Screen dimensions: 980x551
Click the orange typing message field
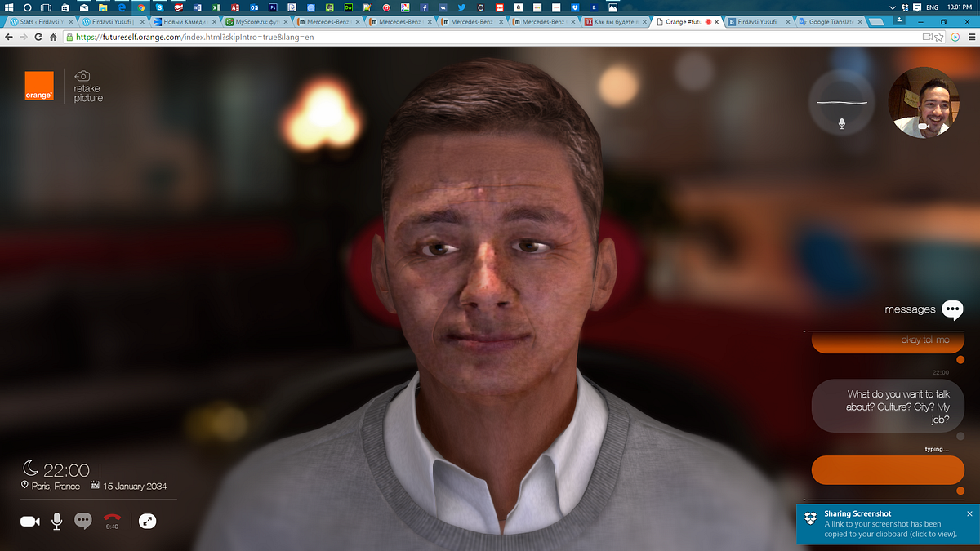(x=888, y=470)
